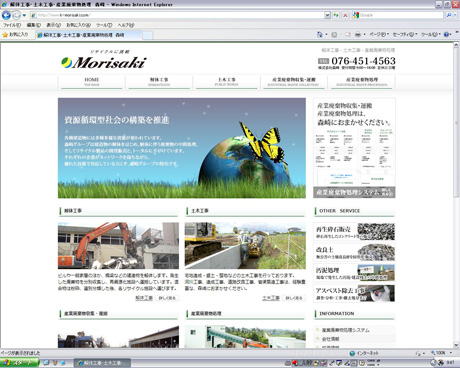Click the 産業廃棄物収集・運搬 navigation item

[x=294, y=82]
